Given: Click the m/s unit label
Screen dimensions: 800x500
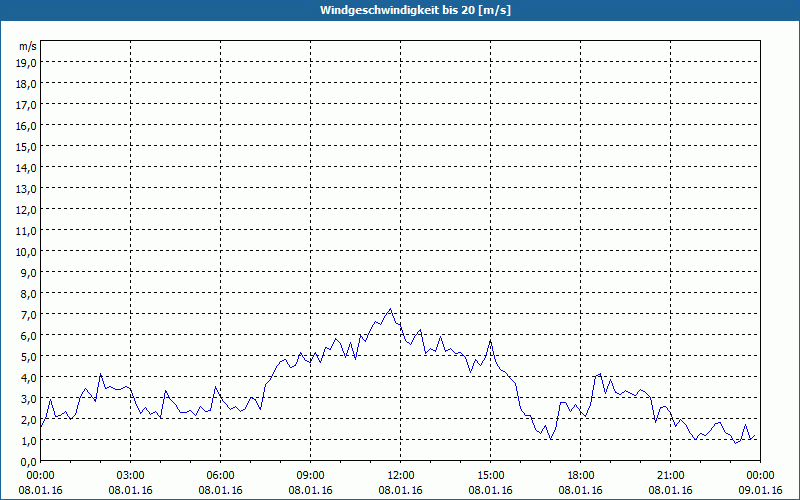Looking at the screenshot, I should (28, 46).
